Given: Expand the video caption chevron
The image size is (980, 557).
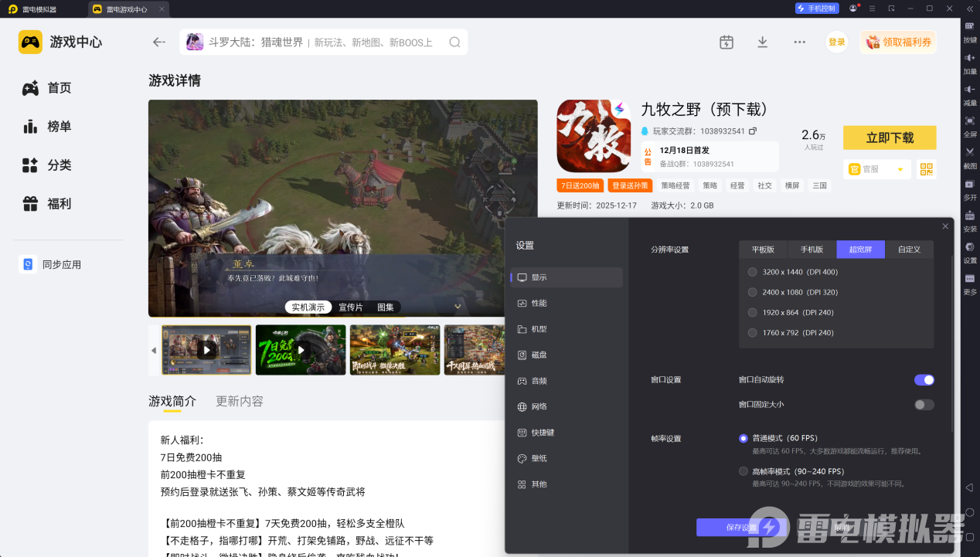Looking at the screenshot, I should tap(458, 307).
